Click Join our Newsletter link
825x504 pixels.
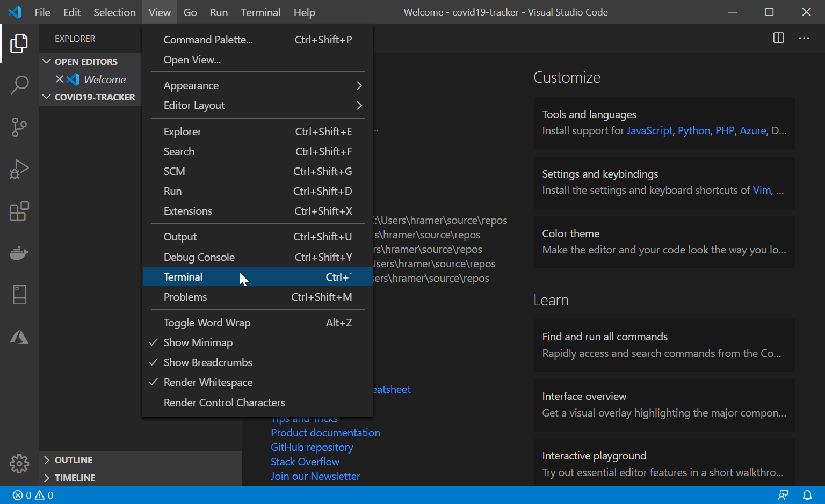315,476
